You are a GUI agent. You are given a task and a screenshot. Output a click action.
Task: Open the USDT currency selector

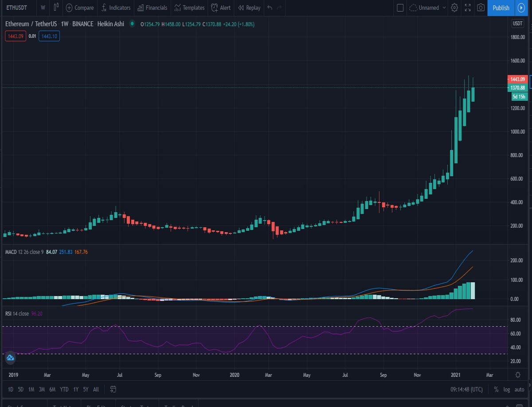(517, 24)
